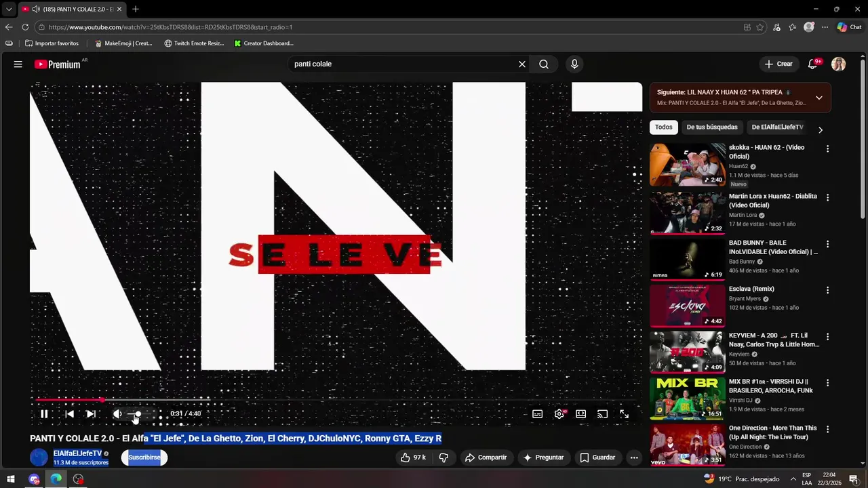
Task: Open options for BAD BUNNY BAILE INoLVIDABLE
Action: point(827,244)
